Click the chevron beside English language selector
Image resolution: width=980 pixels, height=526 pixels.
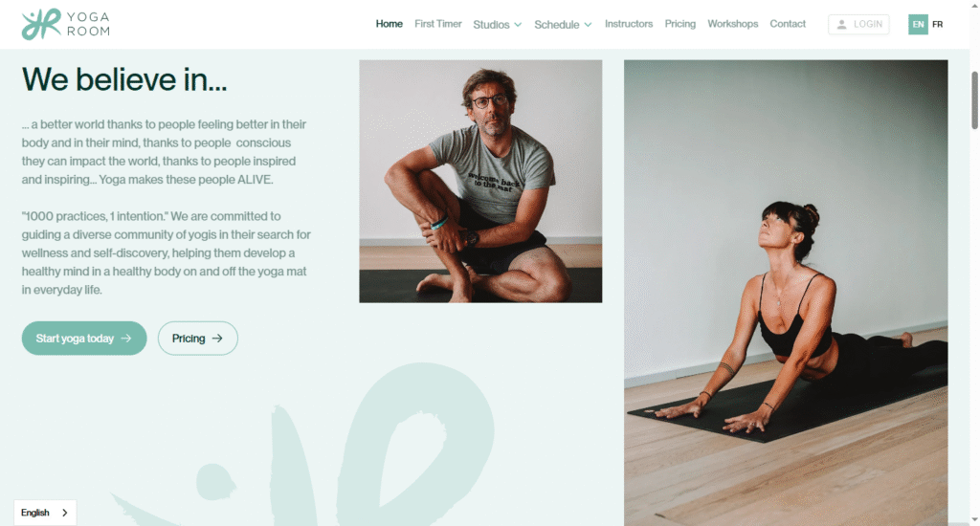pos(64,513)
